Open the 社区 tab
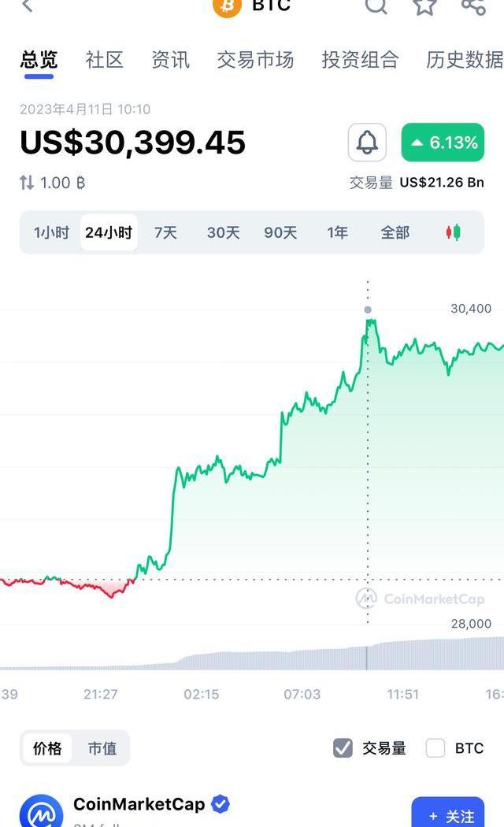The image size is (504, 827). tap(105, 60)
